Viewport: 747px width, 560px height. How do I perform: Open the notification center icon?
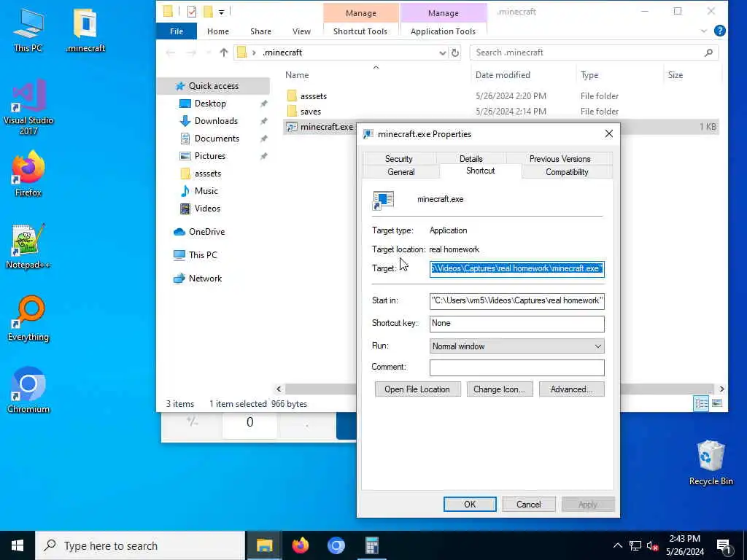pyautogui.click(x=724, y=545)
